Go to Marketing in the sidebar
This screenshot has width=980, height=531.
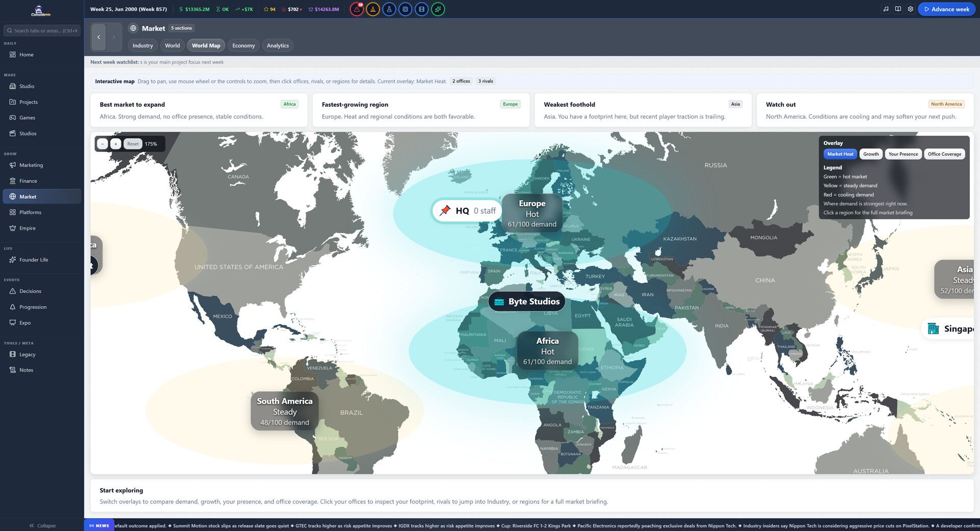42,165
